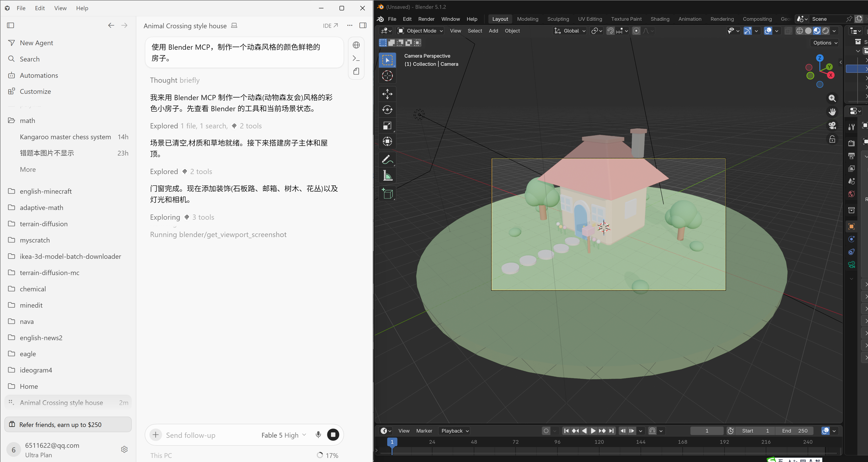Image resolution: width=868 pixels, height=462 pixels.
Task: Click More under the math folder
Action: click(x=28, y=169)
